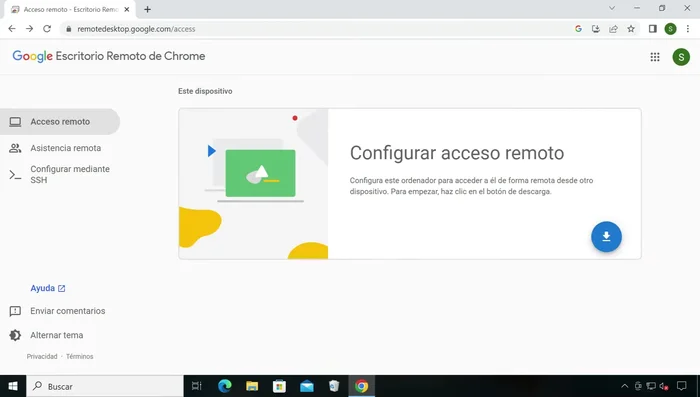Select the Acceso remoto browser tab
This screenshot has width=700, height=397.
click(70, 9)
